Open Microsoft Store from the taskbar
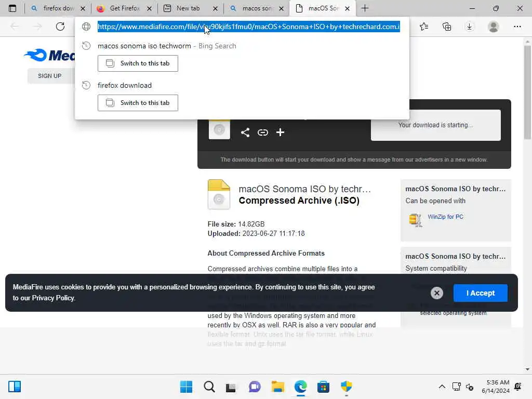This screenshot has width=532, height=399. [x=323, y=387]
